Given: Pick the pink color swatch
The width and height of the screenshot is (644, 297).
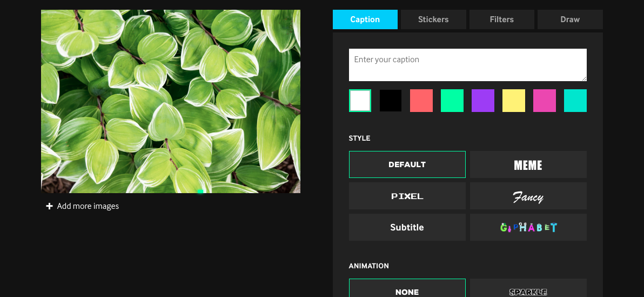Looking at the screenshot, I should click(x=545, y=101).
